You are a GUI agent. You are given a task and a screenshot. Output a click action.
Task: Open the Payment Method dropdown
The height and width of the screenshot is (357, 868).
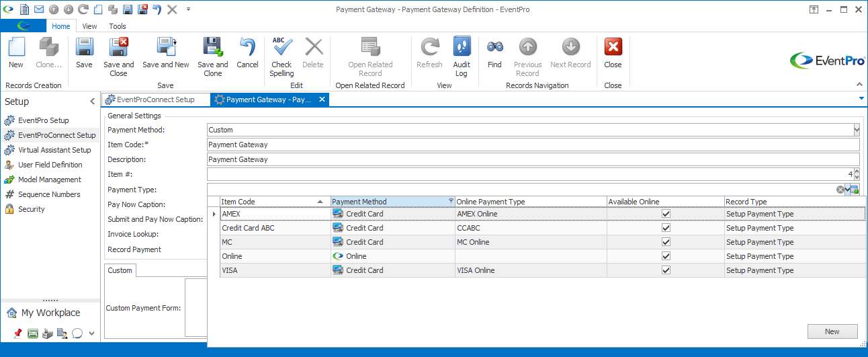(x=857, y=130)
